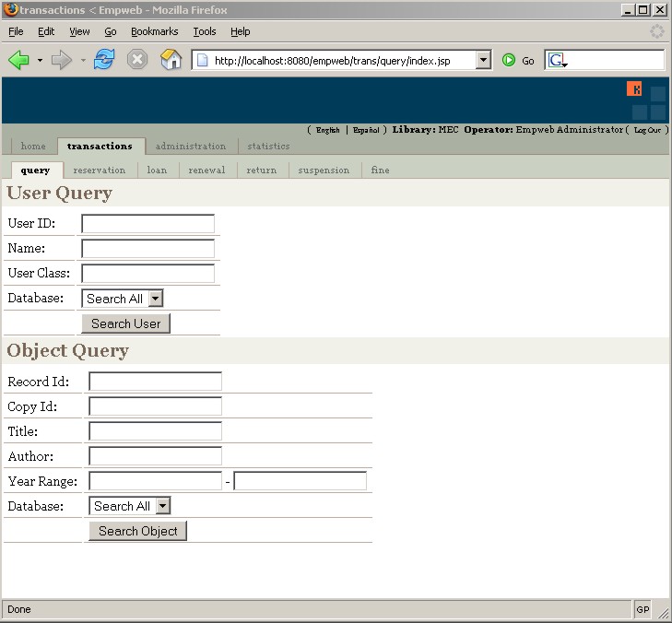Open the suspension sub-tab
Image resolution: width=672 pixels, height=623 pixels.
pyautogui.click(x=324, y=170)
